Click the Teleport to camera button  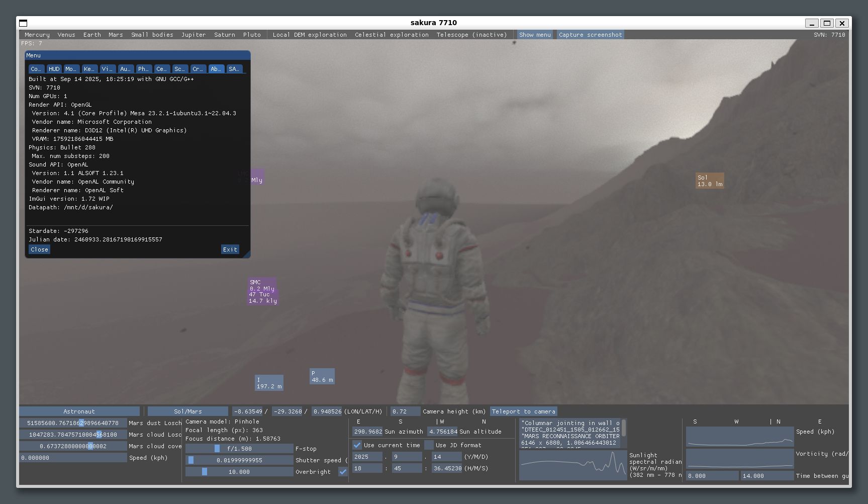pyautogui.click(x=524, y=411)
